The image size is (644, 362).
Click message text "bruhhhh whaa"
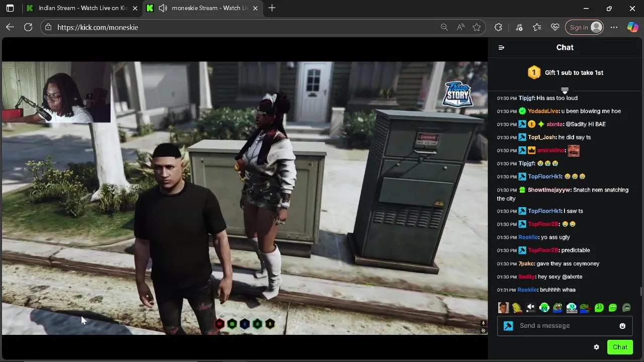click(558, 290)
